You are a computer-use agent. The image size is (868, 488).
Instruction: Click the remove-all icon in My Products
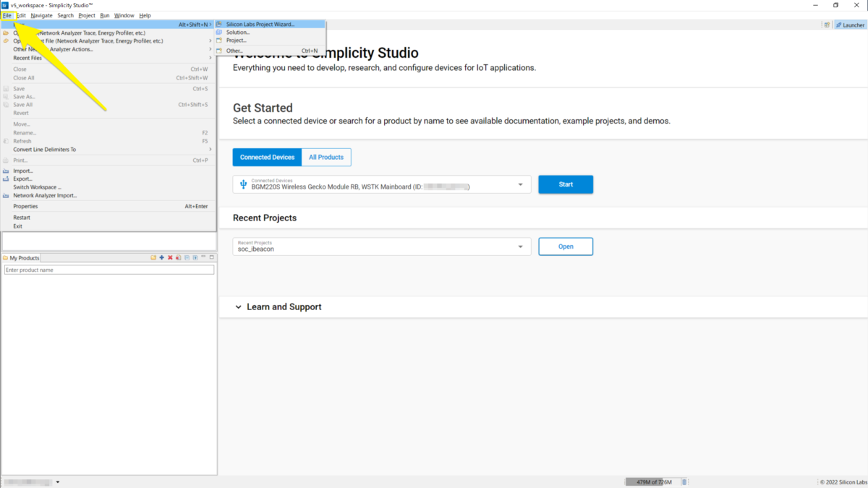(178, 258)
